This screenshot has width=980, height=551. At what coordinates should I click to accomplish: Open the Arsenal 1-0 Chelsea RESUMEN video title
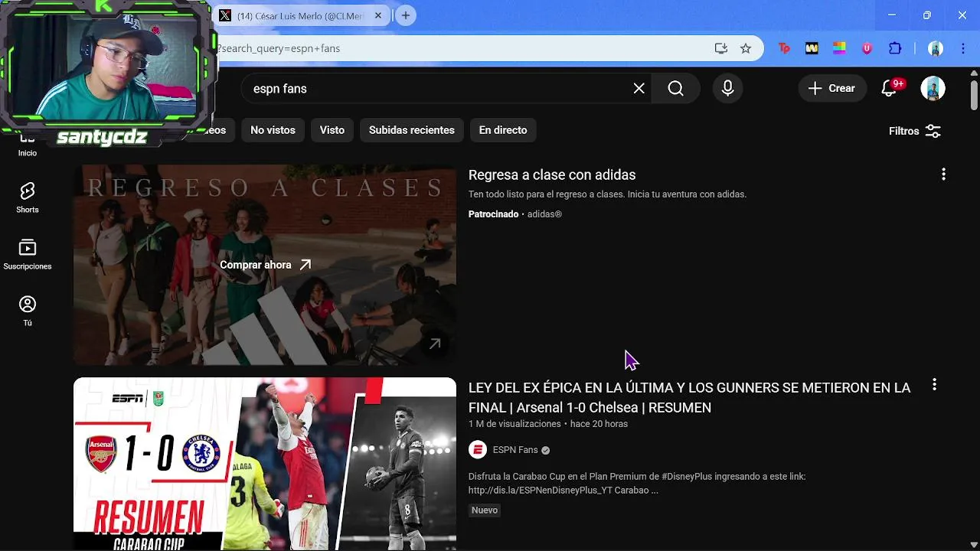(689, 397)
